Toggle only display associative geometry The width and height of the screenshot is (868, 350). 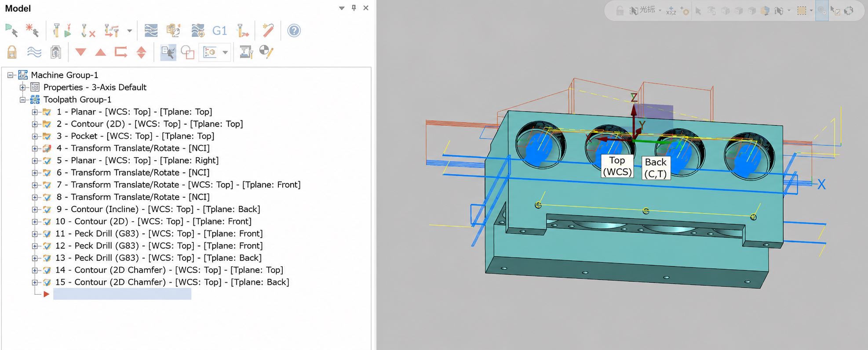tap(188, 52)
